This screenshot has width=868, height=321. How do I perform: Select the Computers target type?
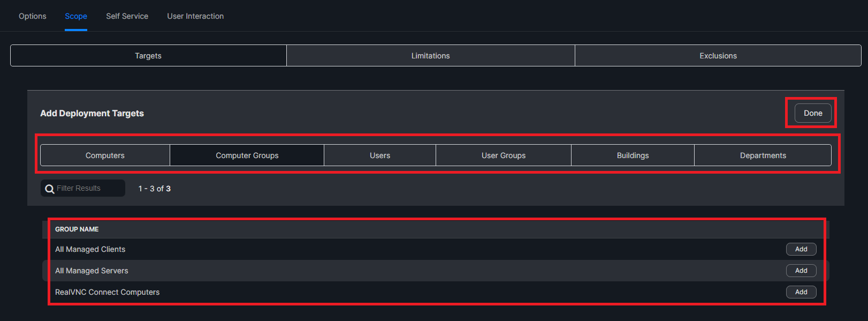[105, 155]
